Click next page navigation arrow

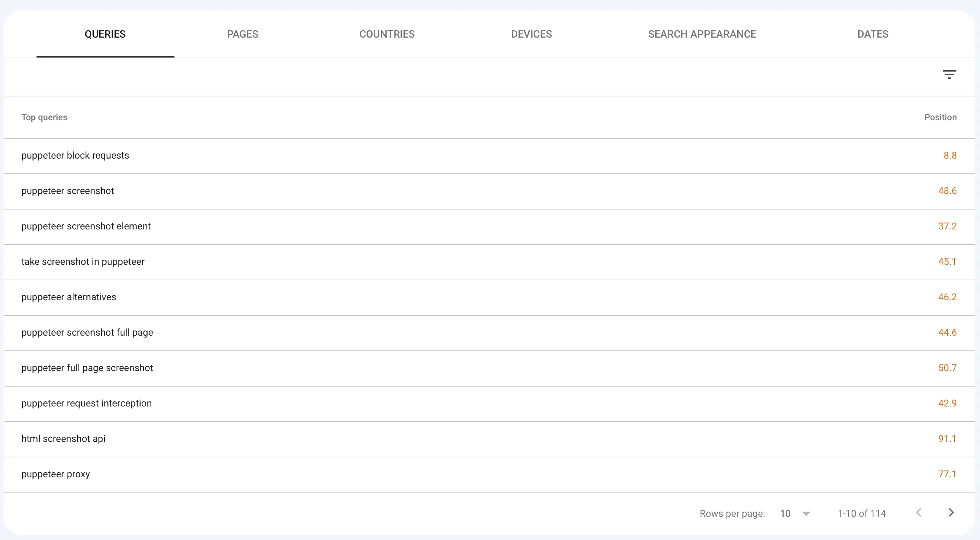[952, 512]
